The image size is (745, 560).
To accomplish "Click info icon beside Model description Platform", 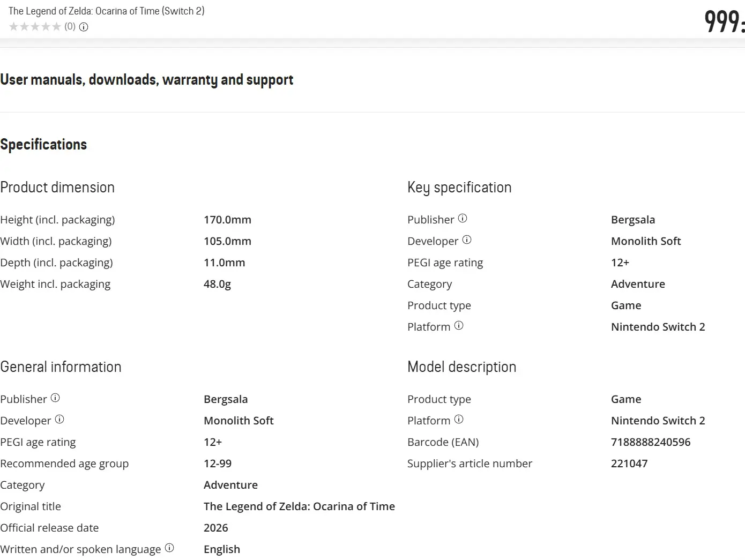I will click(459, 420).
